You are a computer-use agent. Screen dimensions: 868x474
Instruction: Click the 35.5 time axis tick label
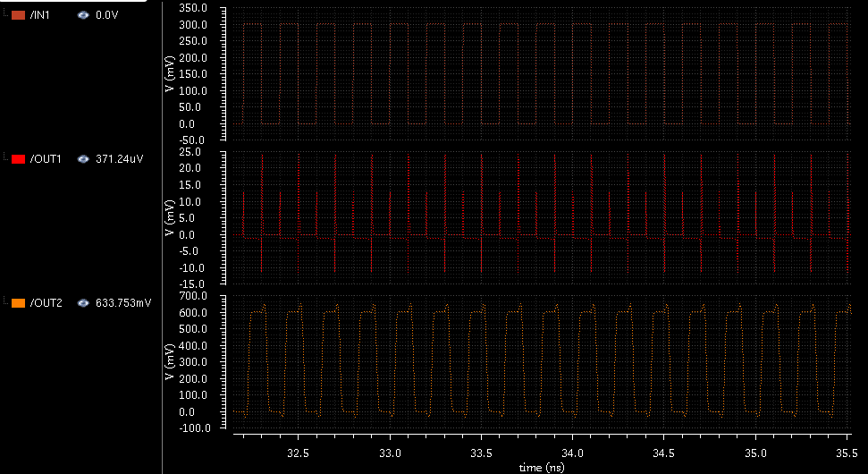click(x=847, y=453)
